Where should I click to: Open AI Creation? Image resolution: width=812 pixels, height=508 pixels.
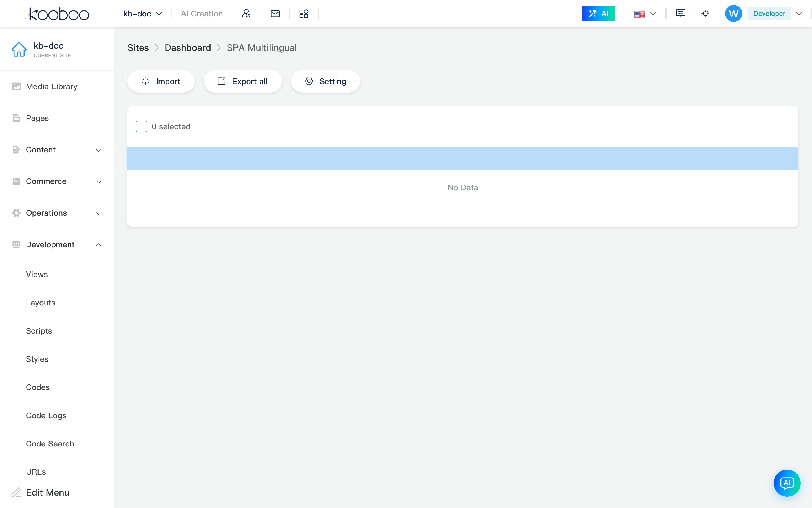click(202, 14)
